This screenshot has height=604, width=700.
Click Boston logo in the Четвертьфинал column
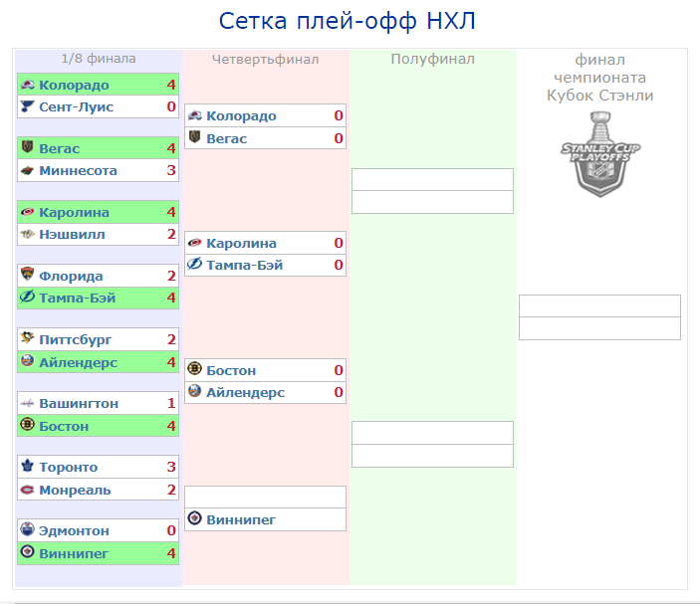(195, 370)
